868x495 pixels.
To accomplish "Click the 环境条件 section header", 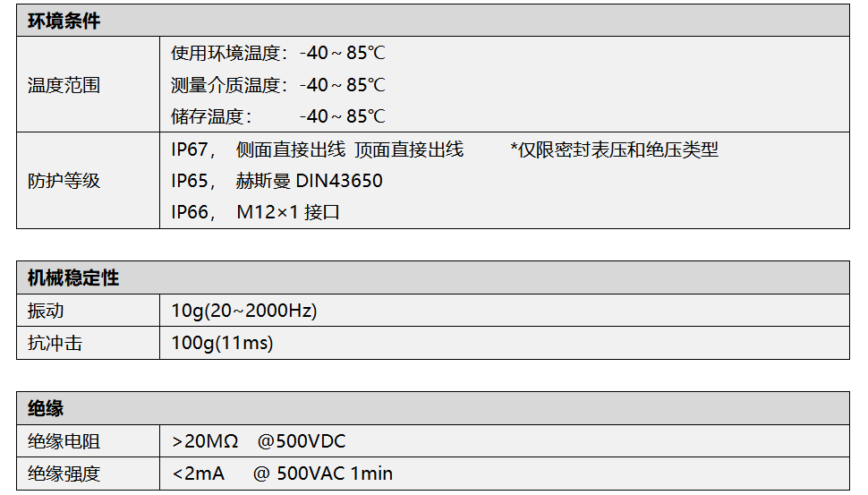I will point(64,21).
